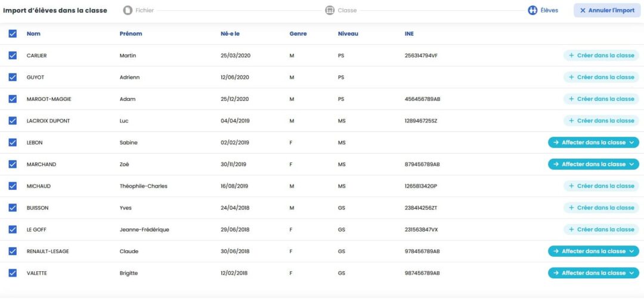The height and width of the screenshot is (301, 644).
Task: Go to the Fichier step label
Action: [144, 10]
